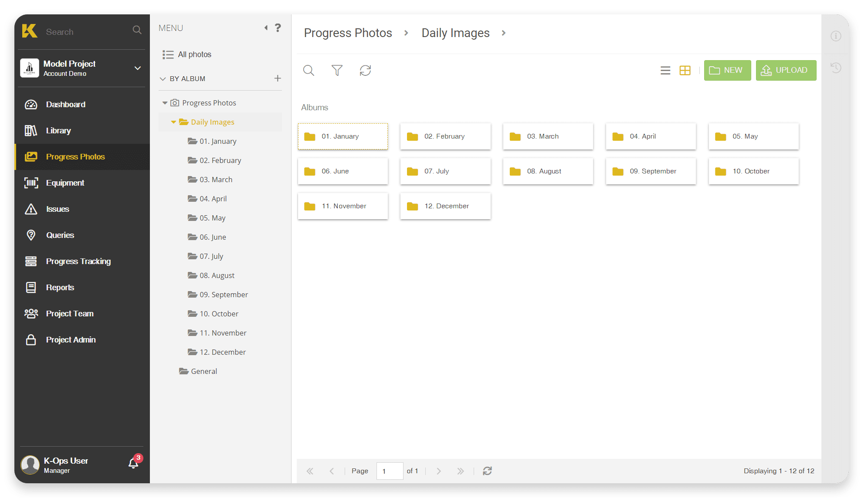Collapse Progress Photos tree node

165,103
